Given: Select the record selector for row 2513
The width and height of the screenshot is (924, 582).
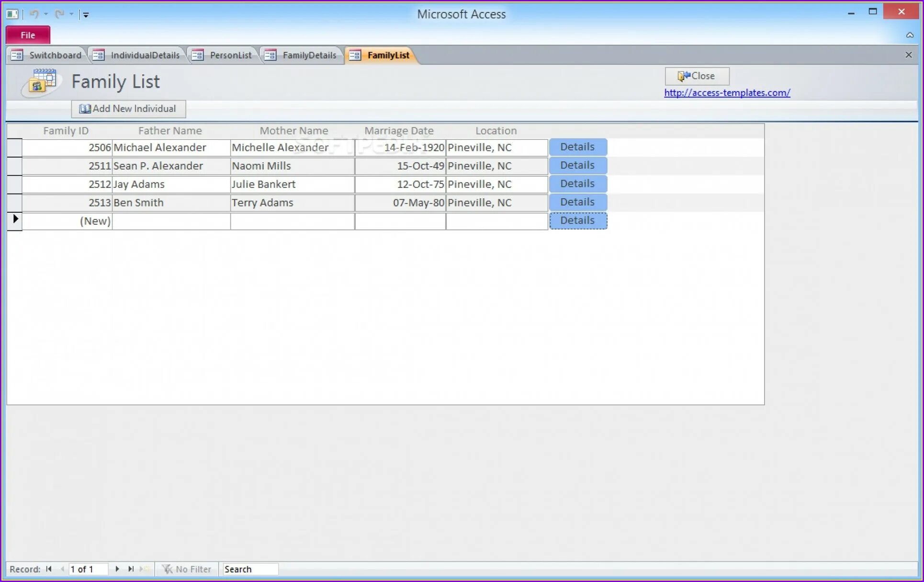Looking at the screenshot, I should [x=14, y=203].
